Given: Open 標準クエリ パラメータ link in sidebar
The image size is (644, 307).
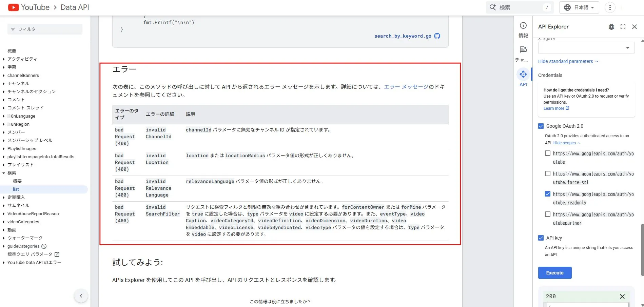Looking at the screenshot, I should (x=30, y=254).
